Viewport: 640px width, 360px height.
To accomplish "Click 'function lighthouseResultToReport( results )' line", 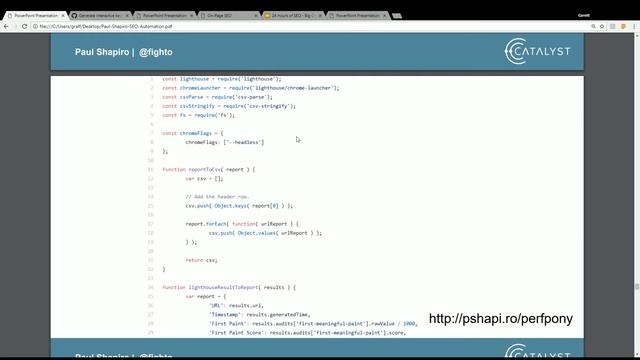I will coord(229,287).
